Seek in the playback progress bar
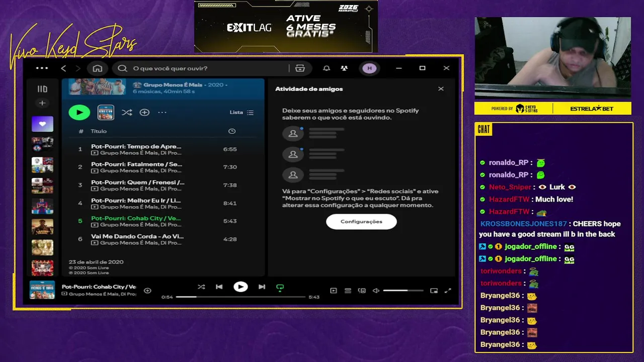644x362 pixels. coord(240,297)
